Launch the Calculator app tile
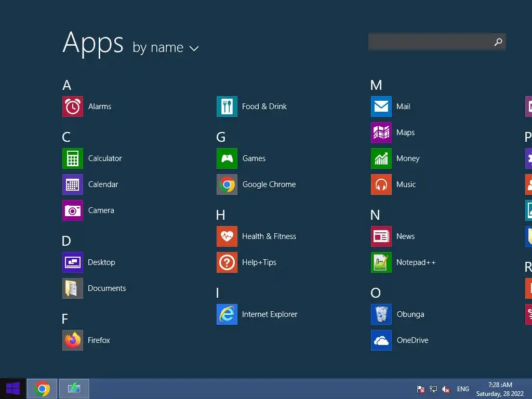This screenshot has height=399, width=532. [x=73, y=158]
